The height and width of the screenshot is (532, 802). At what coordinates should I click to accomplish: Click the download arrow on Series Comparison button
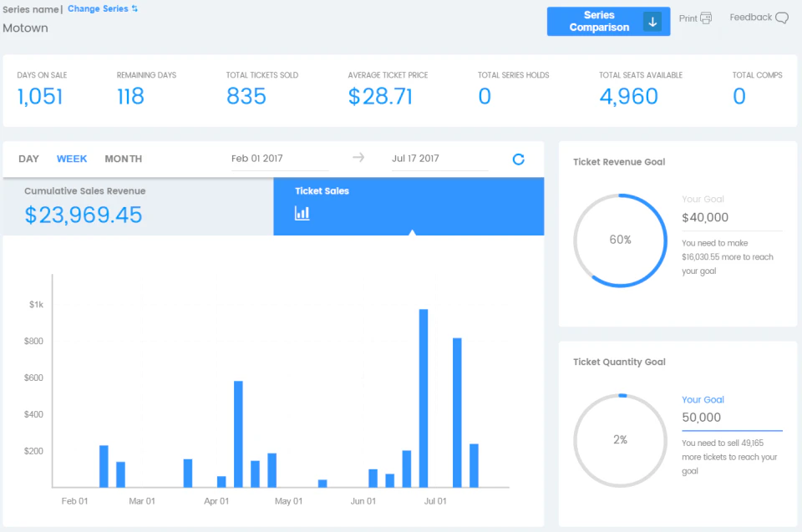(x=652, y=21)
